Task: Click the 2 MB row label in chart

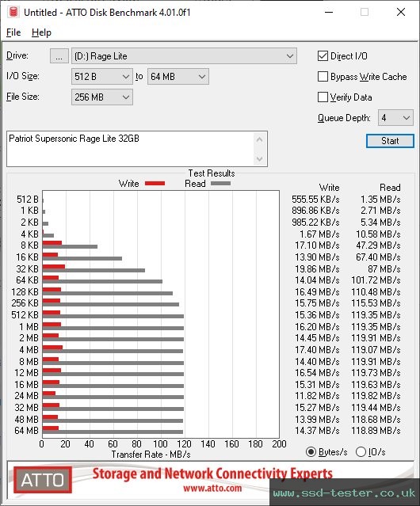Action: [x=29, y=338]
